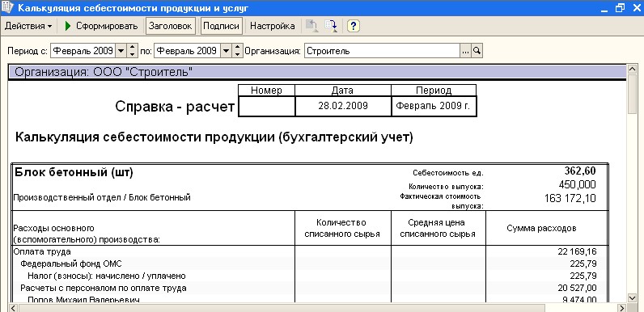This screenshot has width=644, height=312.
Task: Open report Настройка
Action: coord(273,26)
